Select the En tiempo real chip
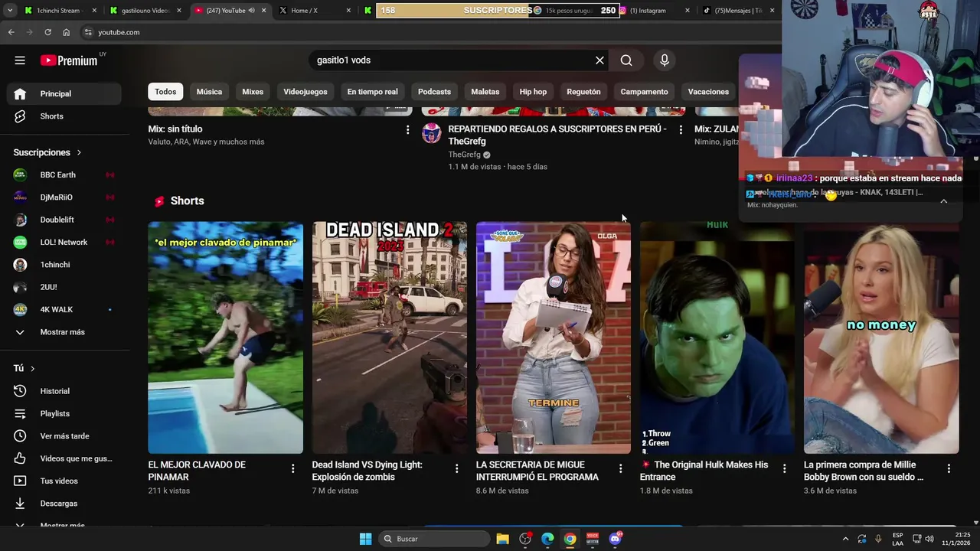The image size is (980, 551). [372, 92]
